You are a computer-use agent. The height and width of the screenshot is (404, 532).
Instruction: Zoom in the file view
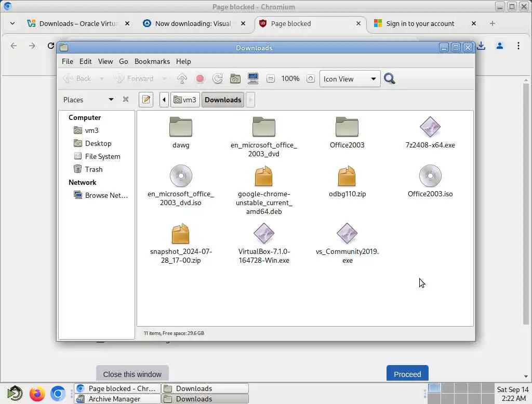click(x=311, y=79)
